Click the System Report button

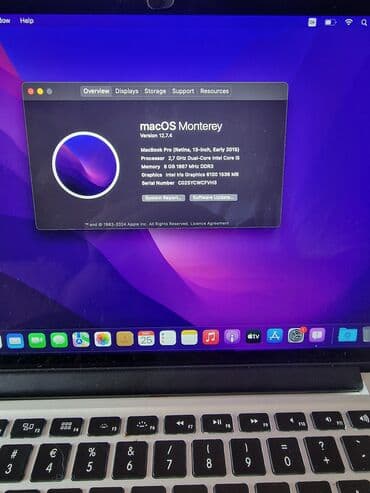pos(163,198)
